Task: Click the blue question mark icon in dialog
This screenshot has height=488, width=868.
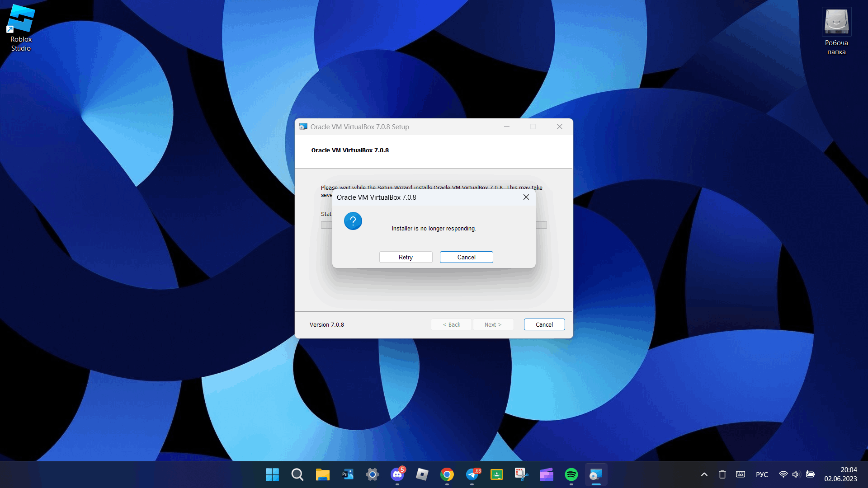Action: pyautogui.click(x=353, y=221)
